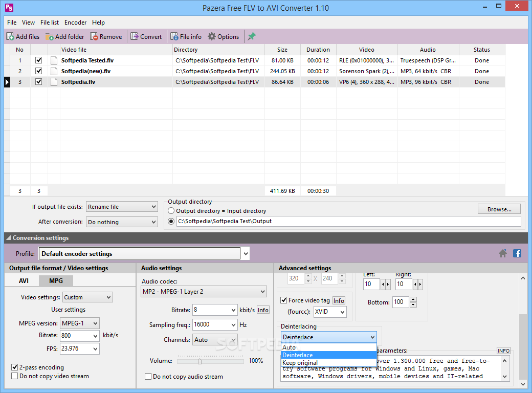Viewport: 532px width, 393px height.
Task: Click file icon of Softpedia.flv row
Action: [x=54, y=82]
